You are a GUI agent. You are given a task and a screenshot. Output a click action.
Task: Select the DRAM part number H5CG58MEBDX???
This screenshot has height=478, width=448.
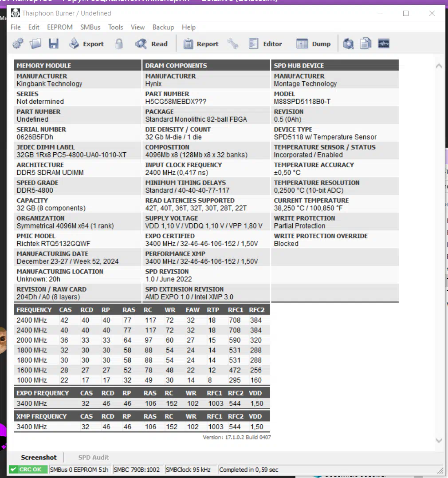176,102
